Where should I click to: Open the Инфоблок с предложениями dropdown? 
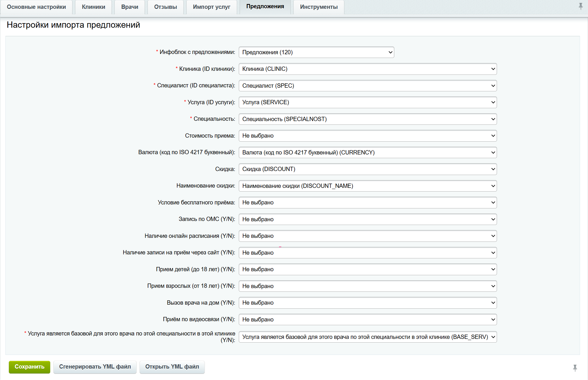pyautogui.click(x=316, y=52)
